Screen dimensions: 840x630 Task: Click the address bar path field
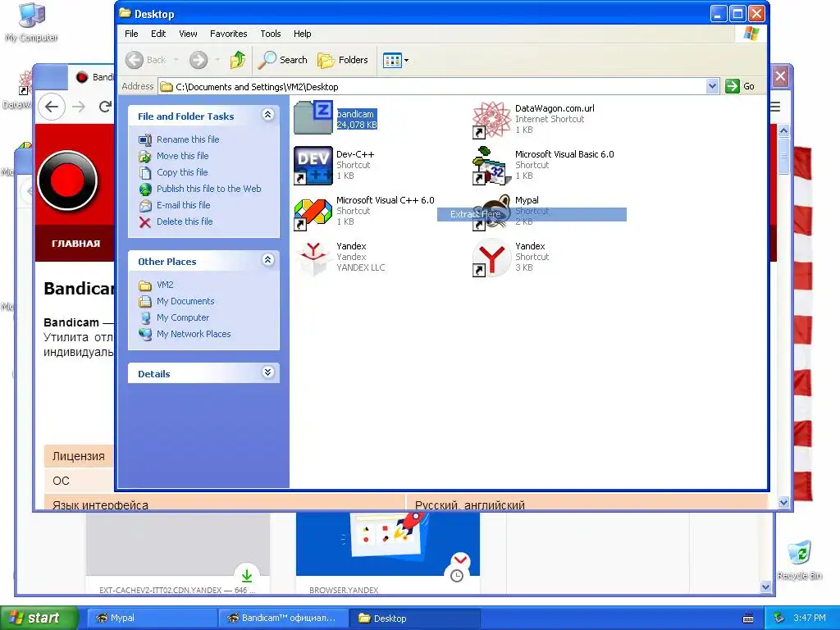click(x=440, y=87)
